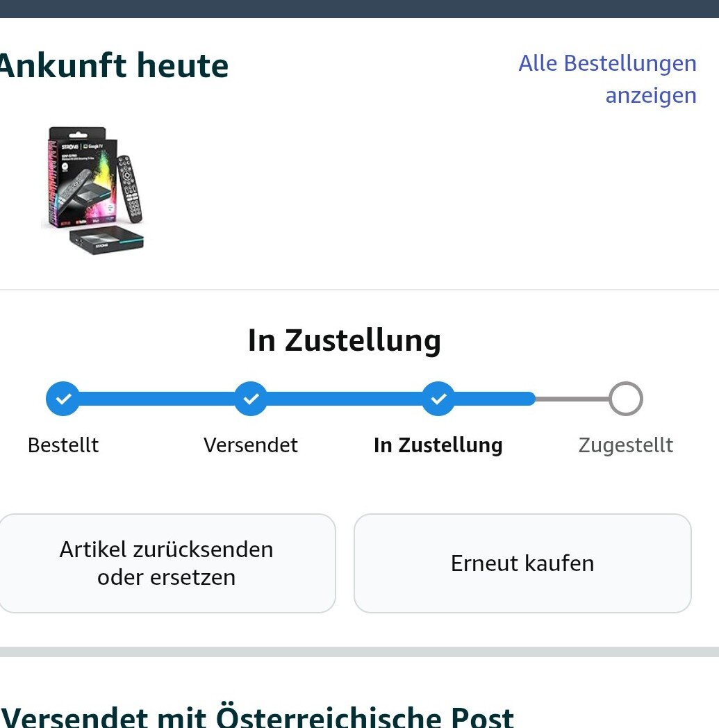Tap the Ankunft heute heading
719x728 pixels.
point(114,65)
